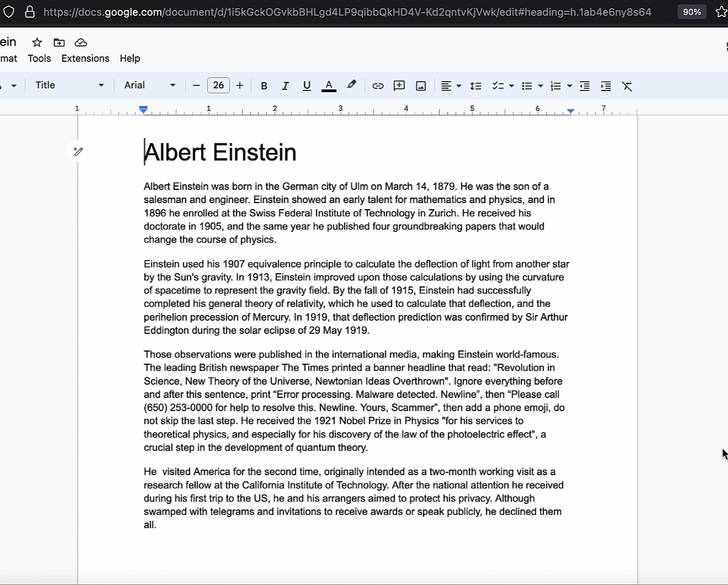Image resolution: width=728 pixels, height=585 pixels.
Task: Insert an image from the toolbar
Action: (421, 86)
